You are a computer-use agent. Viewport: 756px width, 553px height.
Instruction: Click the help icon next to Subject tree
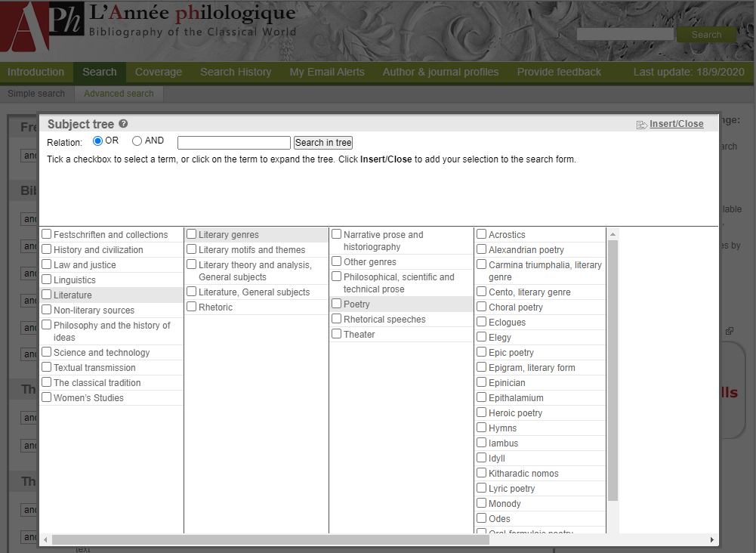pos(123,125)
